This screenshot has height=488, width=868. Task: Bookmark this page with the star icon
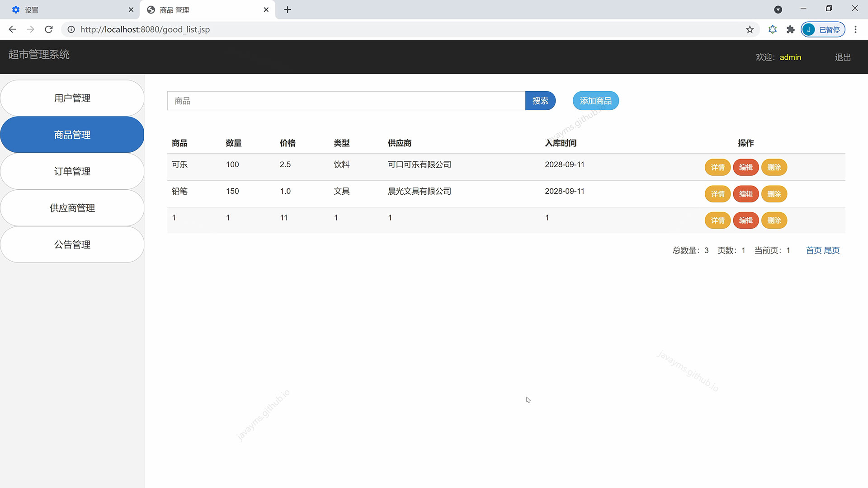click(x=750, y=29)
